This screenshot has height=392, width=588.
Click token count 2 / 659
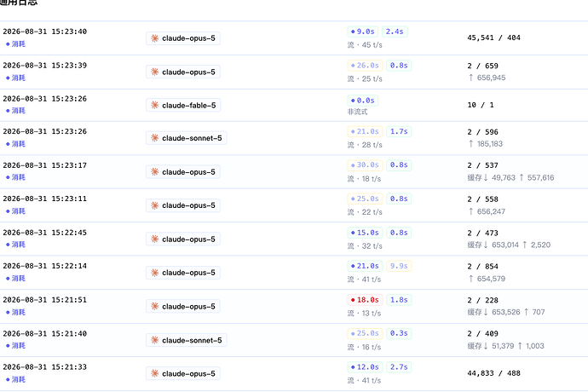[x=483, y=66]
